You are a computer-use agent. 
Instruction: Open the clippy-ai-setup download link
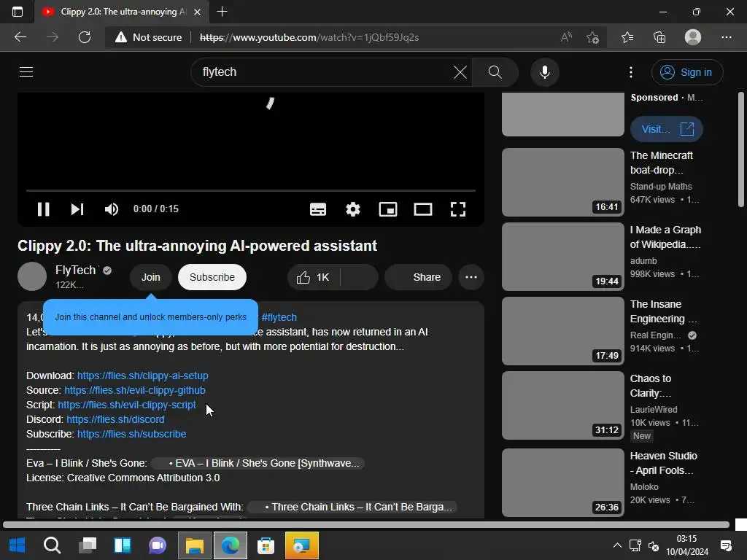pyautogui.click(x=142, y=376)
